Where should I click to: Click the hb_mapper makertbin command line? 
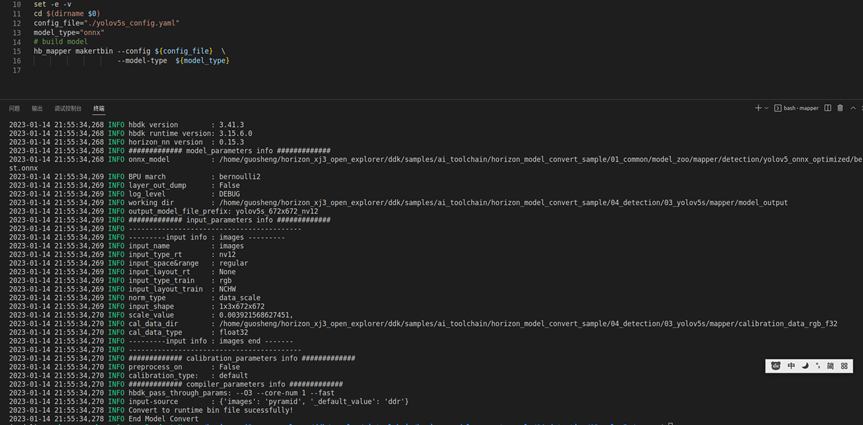[127, 51]
